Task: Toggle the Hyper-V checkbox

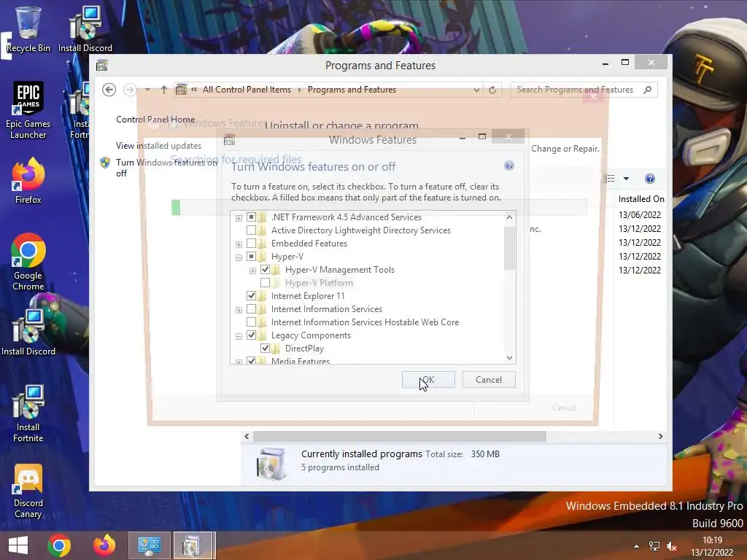Action: (x=251, y=257)
